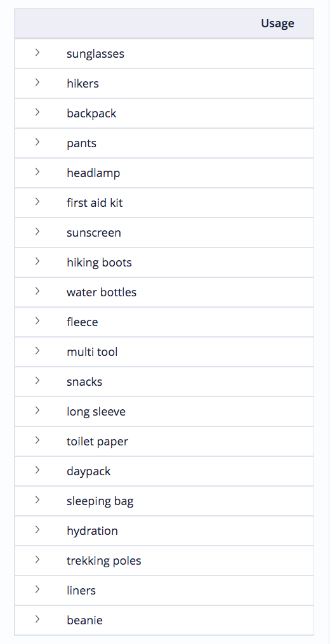Select the liners row label
This screenshot has width=330, height=644.
click(x=81, y=591)
